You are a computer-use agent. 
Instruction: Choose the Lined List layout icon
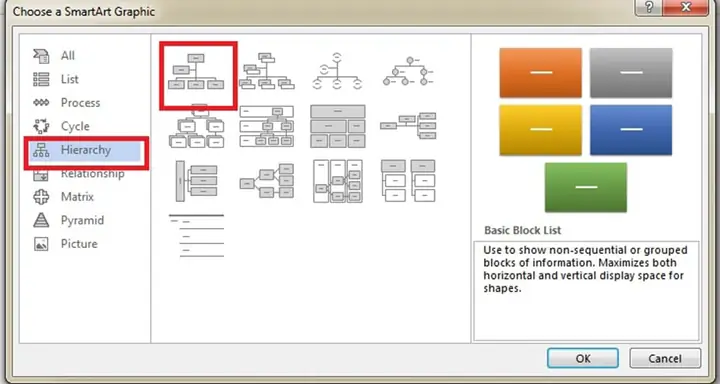click(197, 236)
